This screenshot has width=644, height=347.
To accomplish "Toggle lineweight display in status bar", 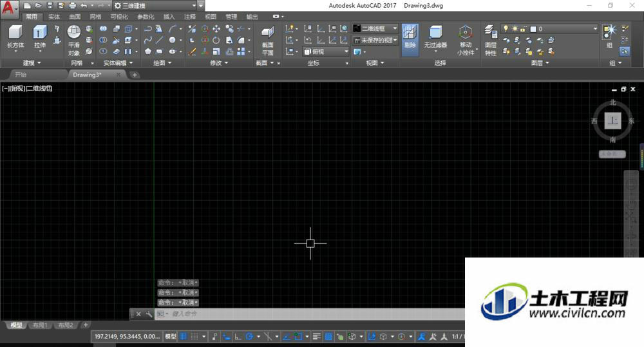I will pos(317,336).
